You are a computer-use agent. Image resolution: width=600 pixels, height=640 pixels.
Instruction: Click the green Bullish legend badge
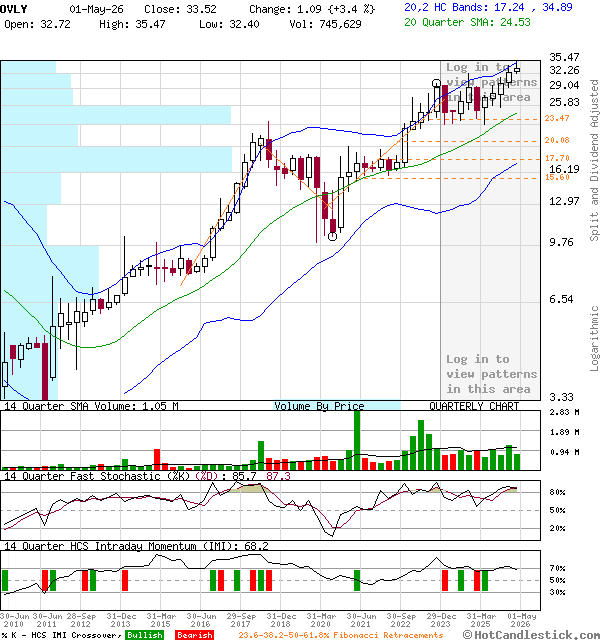144,635
